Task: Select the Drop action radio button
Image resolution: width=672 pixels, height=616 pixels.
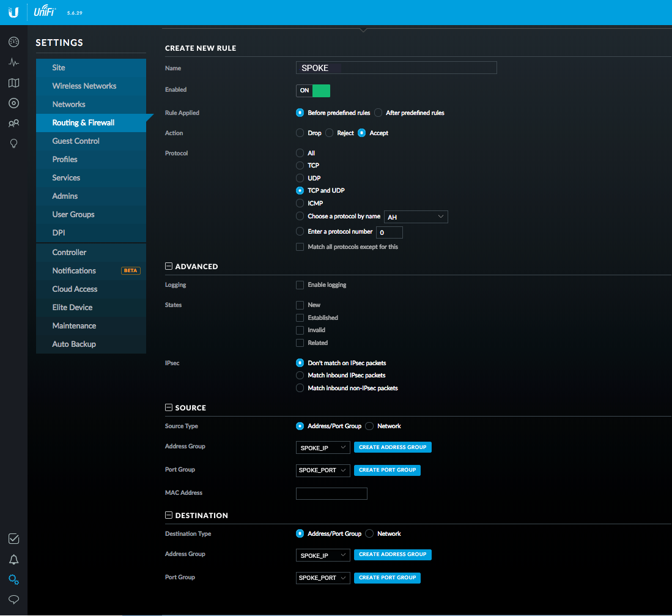Action: click(x=300, y=133)
